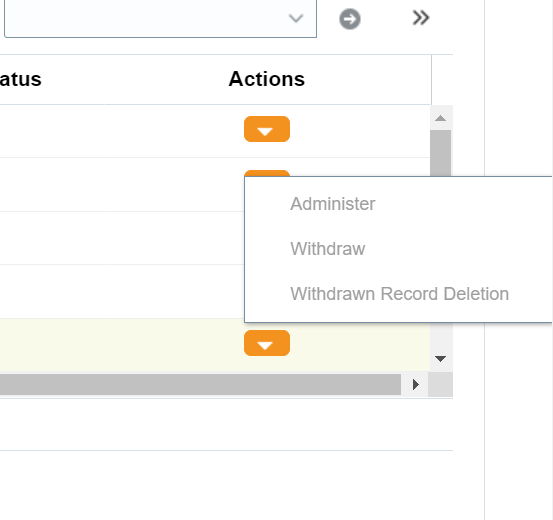
Task: Click the vertical scrollbar down arrow
Action: (440, 359)
